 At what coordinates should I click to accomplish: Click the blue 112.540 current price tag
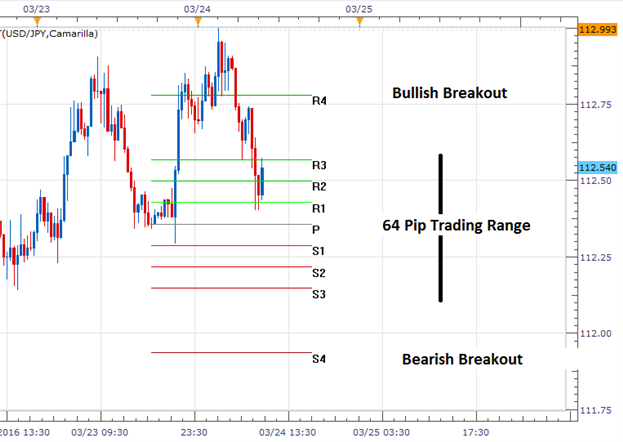(598, 168)
